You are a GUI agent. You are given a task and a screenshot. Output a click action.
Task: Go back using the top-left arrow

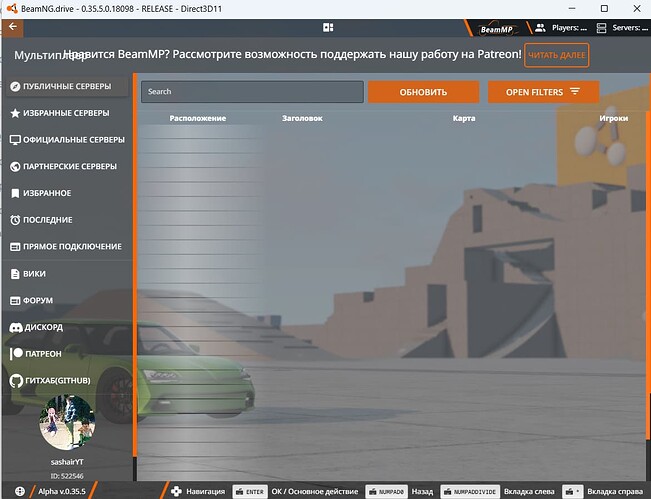pos(13,27)
